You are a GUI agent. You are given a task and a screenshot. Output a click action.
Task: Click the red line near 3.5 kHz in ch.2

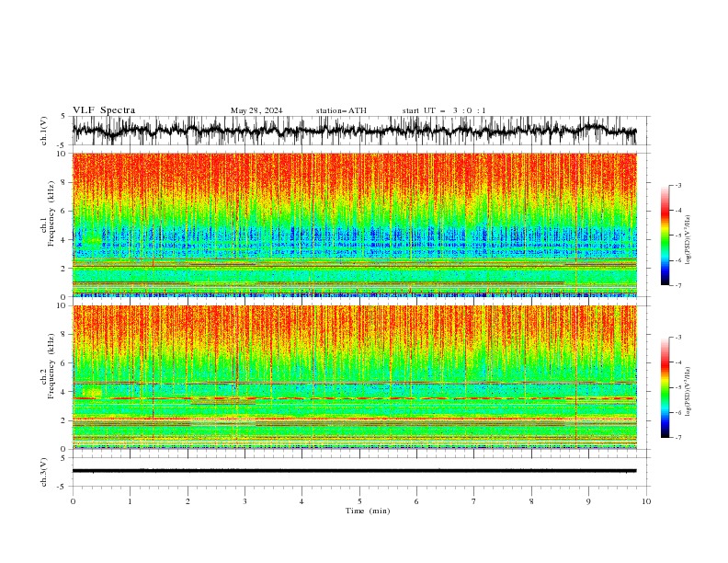(x=354, y=398)
